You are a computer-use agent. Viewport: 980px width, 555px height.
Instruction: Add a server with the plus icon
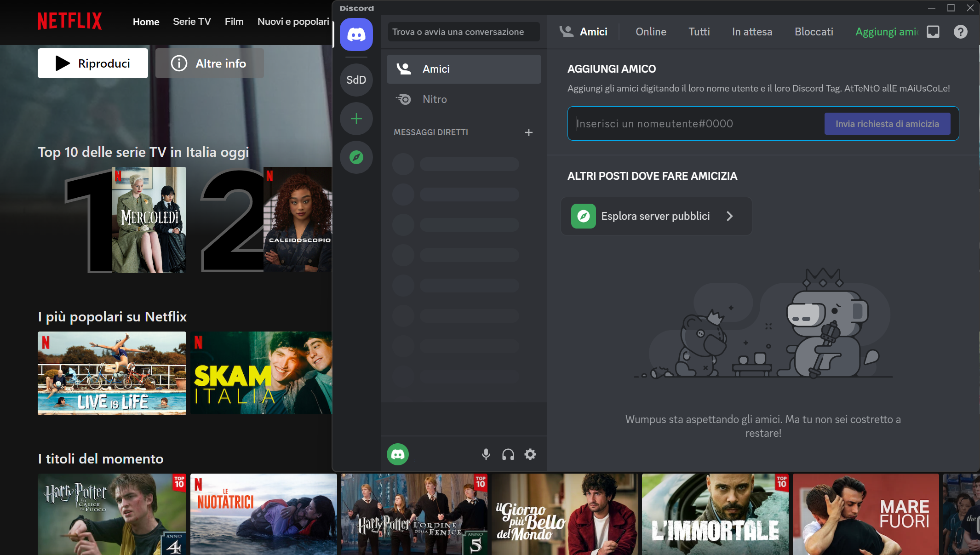click(356, 118)
